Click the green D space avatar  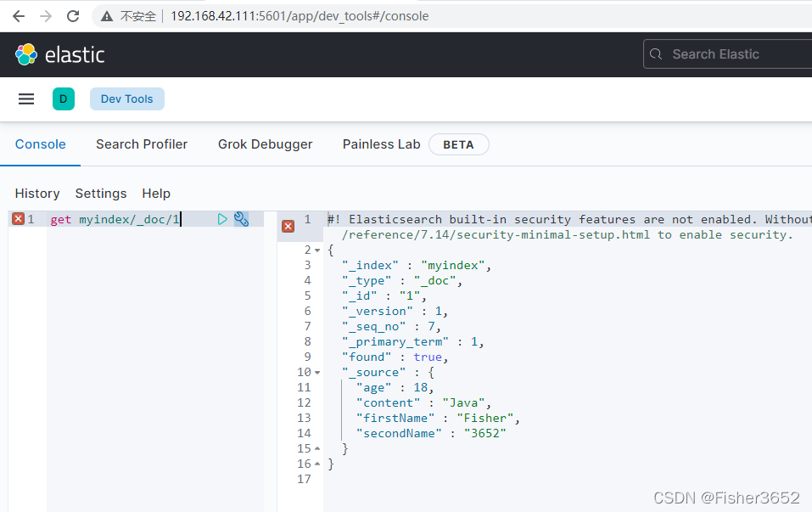pyautogui.click(x=64, y=99)
